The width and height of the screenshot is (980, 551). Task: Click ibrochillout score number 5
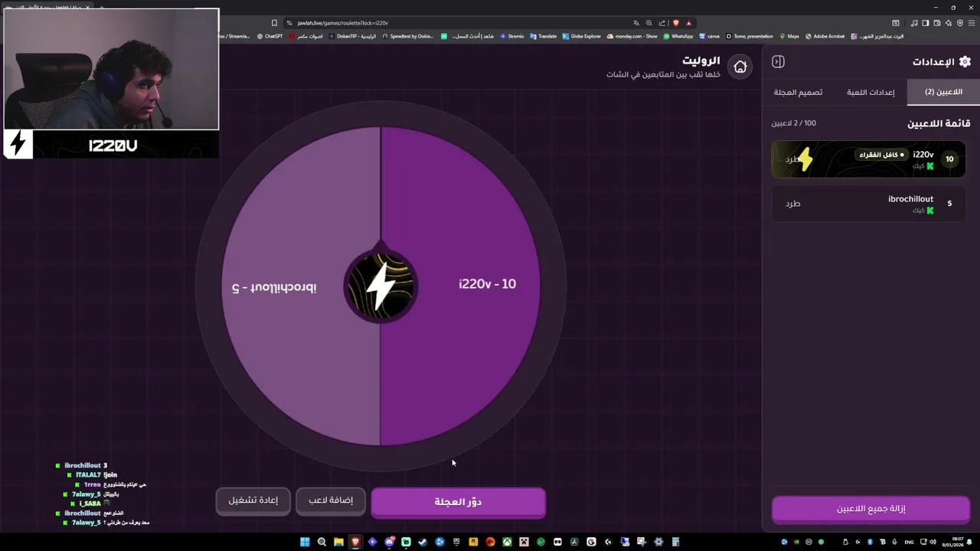949,204
